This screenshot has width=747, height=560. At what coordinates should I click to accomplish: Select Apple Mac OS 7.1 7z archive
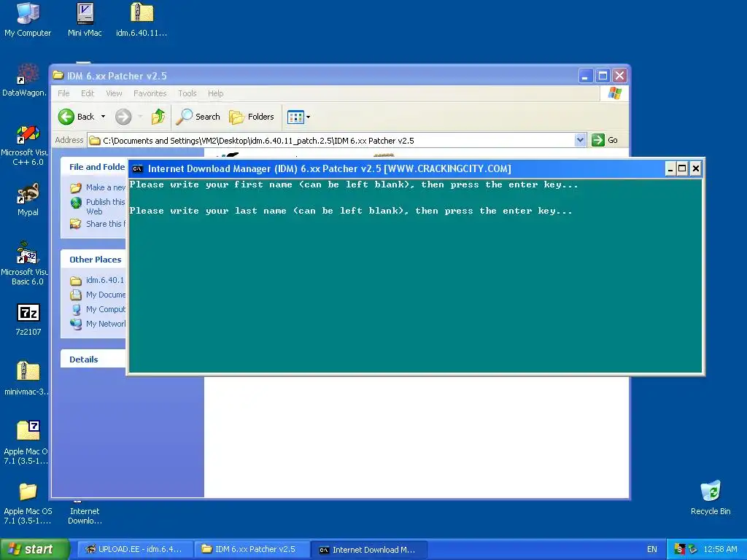pyautogui.click(x=26, y=443)
